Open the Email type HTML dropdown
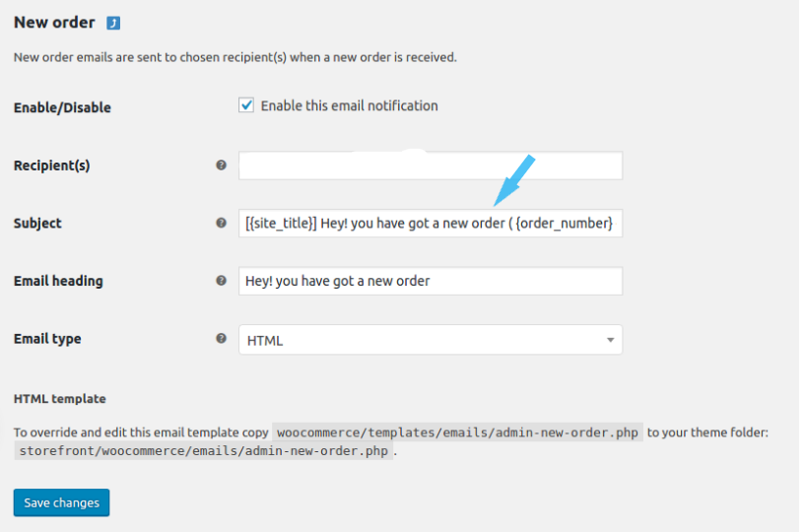 pyautogui.click(x=430, y=340)
